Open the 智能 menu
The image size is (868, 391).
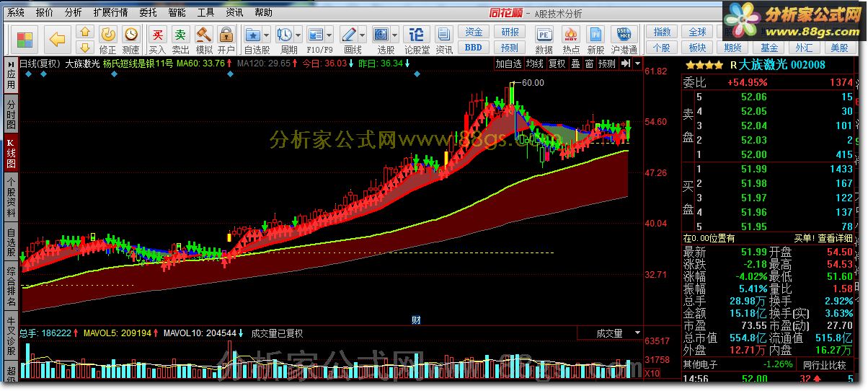pyautogui.click(x=177, y=12)
